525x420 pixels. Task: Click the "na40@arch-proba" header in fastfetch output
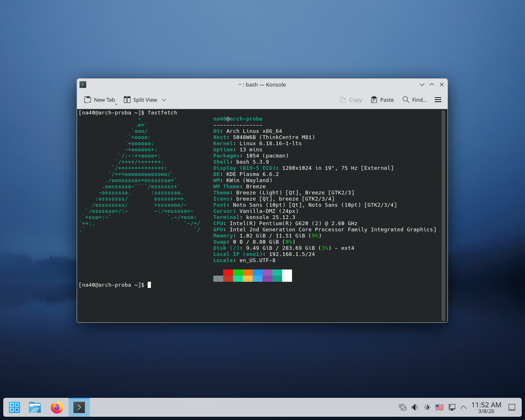click(x=238, y=119)
